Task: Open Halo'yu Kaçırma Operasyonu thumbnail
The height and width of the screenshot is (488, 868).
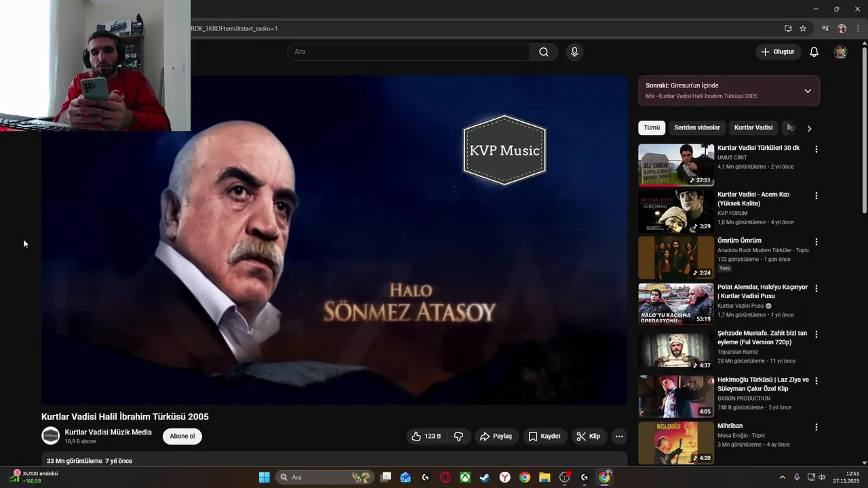Action: [676, 304]
